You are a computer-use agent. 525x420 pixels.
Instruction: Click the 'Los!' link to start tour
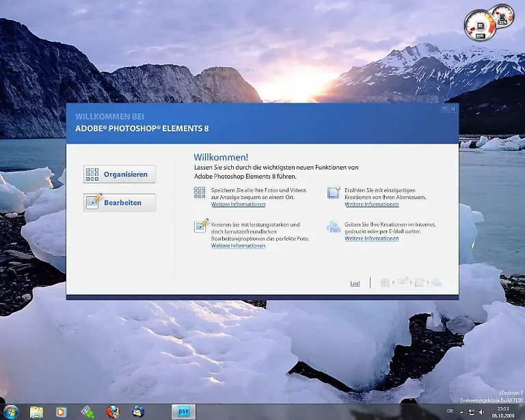355,283
